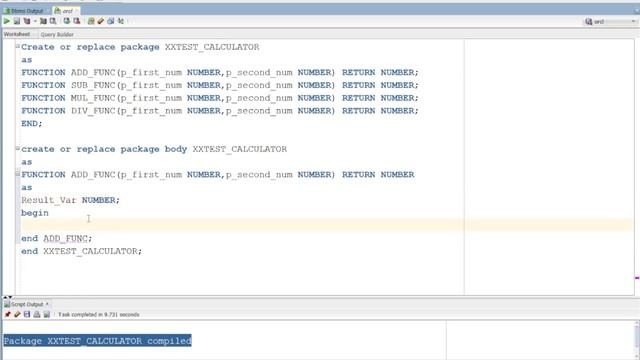Switch to the Dbms Output tab

click(24, 11)
